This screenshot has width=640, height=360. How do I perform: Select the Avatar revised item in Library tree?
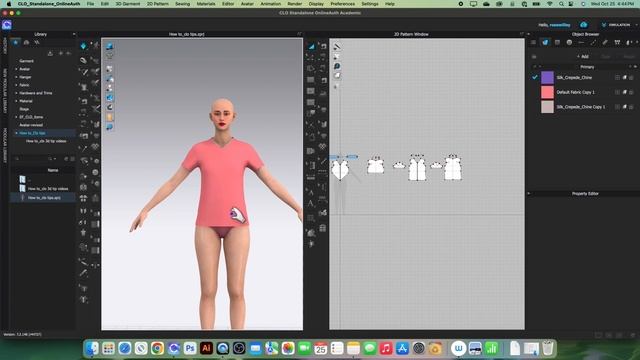pos(31,125)
